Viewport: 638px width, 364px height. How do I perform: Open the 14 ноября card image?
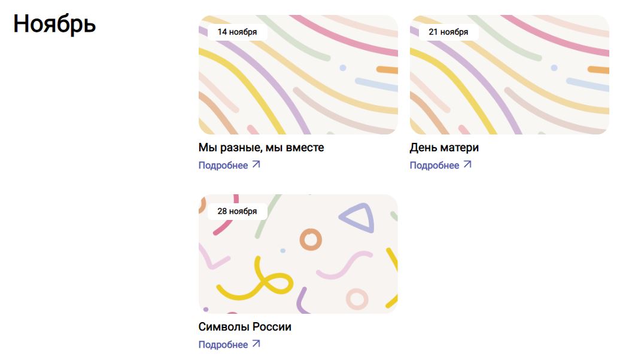point(298,75)
